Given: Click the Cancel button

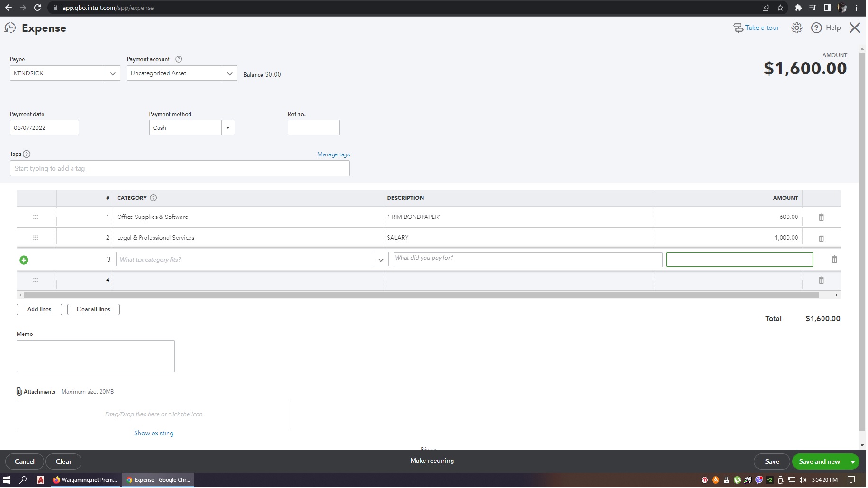Looking at the screenshot, I should click(25, 462).
